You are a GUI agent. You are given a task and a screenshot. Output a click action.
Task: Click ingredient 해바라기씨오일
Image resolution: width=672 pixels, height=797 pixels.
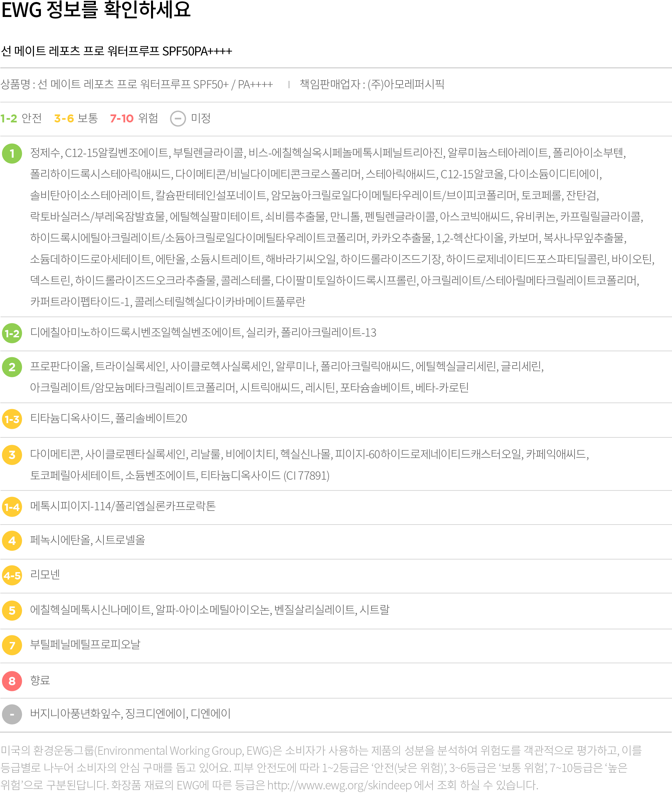point(301,260)
